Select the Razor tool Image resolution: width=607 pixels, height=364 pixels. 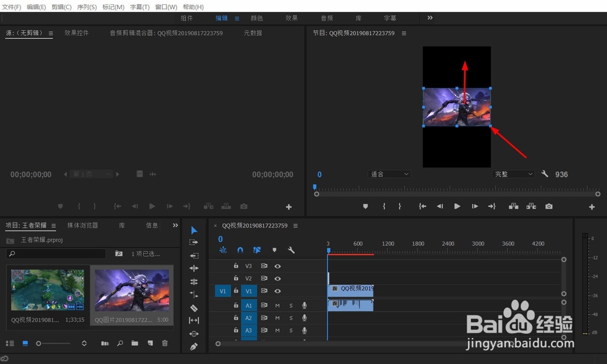[x=194, y=308]
